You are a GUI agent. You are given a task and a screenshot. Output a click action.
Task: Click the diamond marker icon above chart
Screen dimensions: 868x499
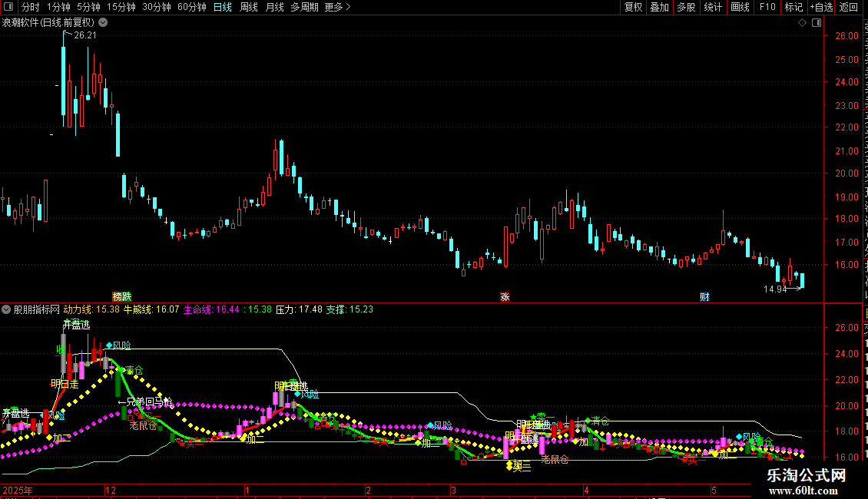tap(802, 23)
